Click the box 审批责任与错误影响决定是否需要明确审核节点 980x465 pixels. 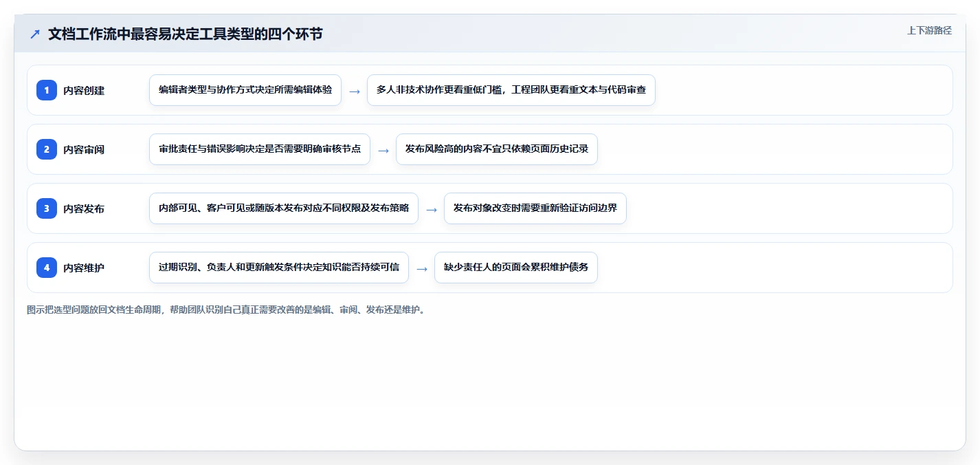(260, 149)
